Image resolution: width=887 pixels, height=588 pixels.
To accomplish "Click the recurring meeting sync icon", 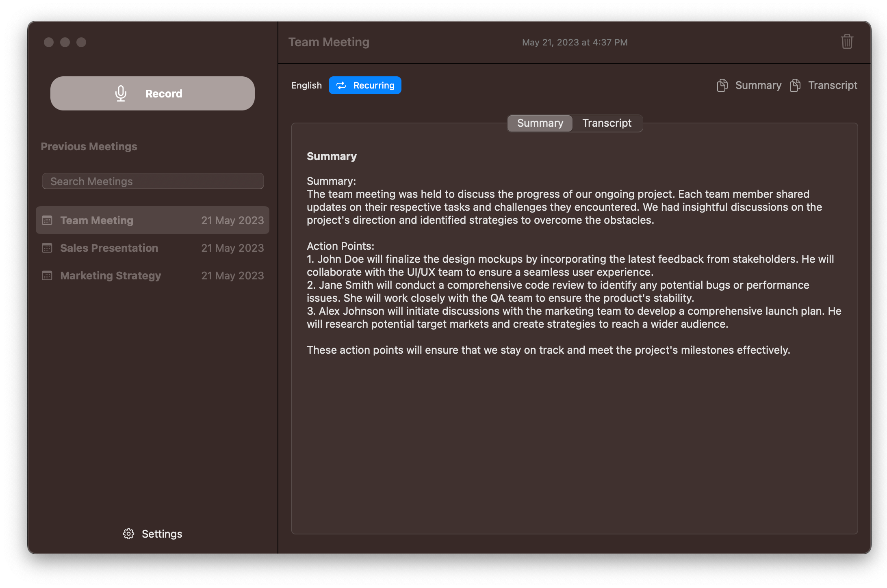I will [x=341, y=85].
